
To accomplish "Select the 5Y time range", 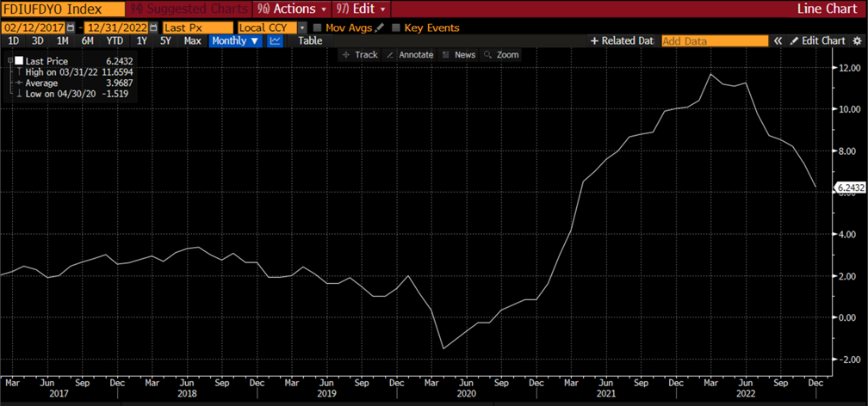I will tap(167, 40).
